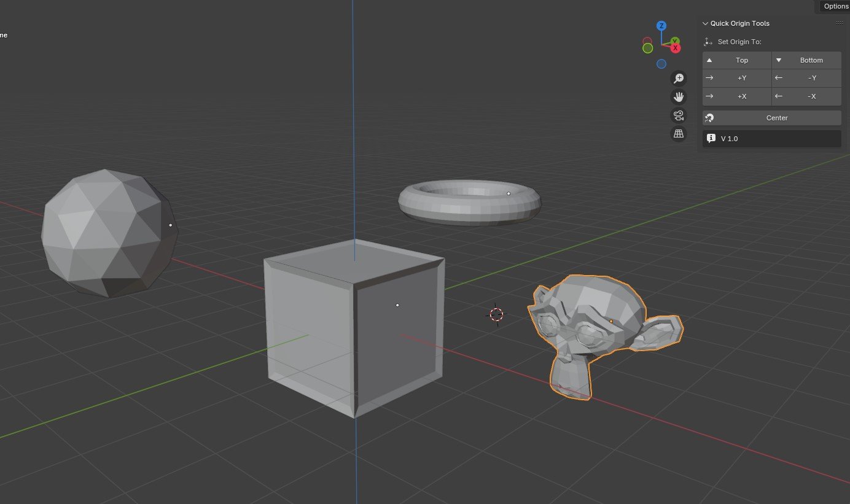Click the Z axis on the navigation gizmo
850x504 pixels.
click(661, 26)
